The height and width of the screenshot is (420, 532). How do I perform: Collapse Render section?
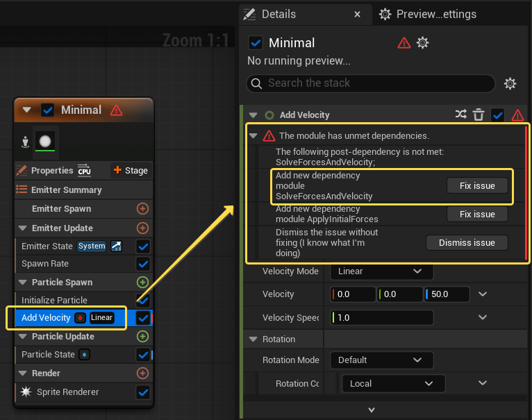23,373
